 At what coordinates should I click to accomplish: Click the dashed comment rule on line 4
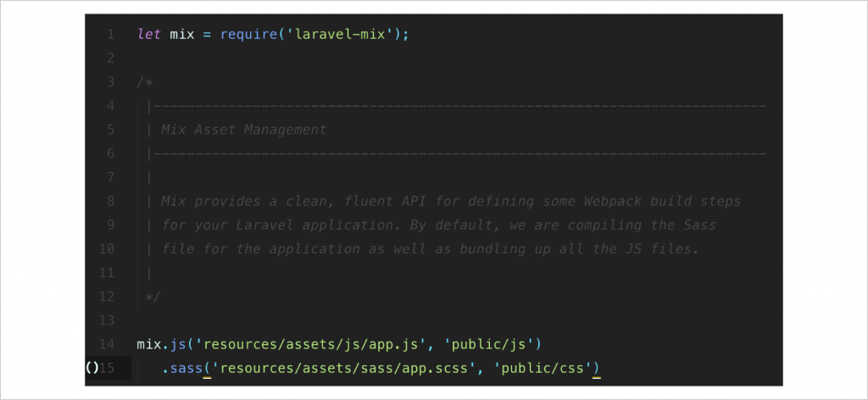click(456, 106)
